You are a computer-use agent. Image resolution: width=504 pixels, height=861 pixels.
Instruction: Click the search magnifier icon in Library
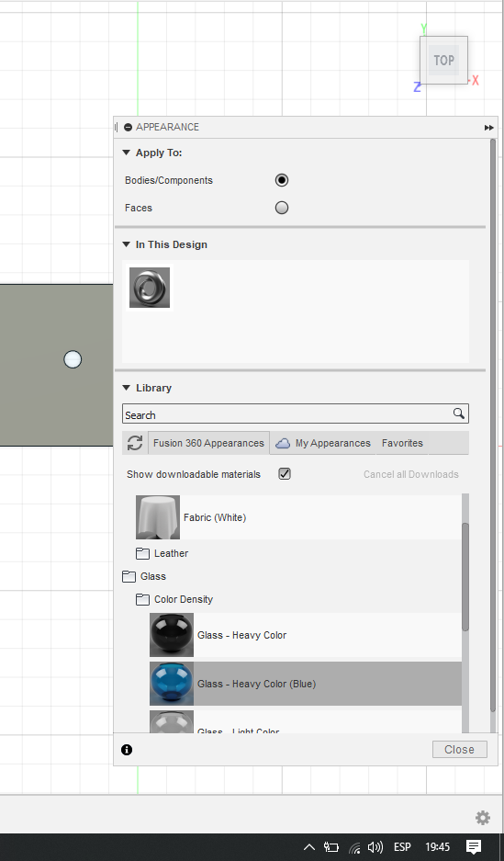click(x=459, y=414)
